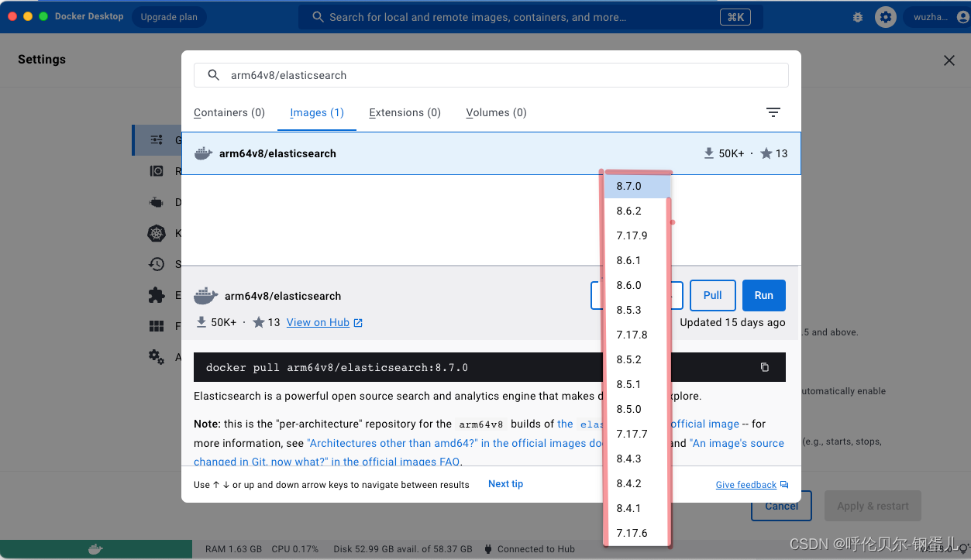
Task: Open the filter icon in search dialog
Action: [x=773, y=112]
